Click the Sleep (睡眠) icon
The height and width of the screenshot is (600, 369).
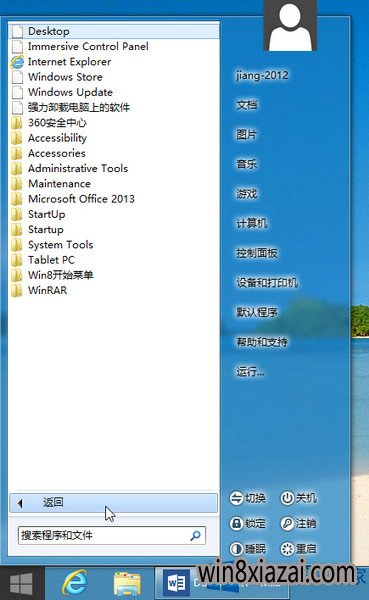(x=236, y=549)
